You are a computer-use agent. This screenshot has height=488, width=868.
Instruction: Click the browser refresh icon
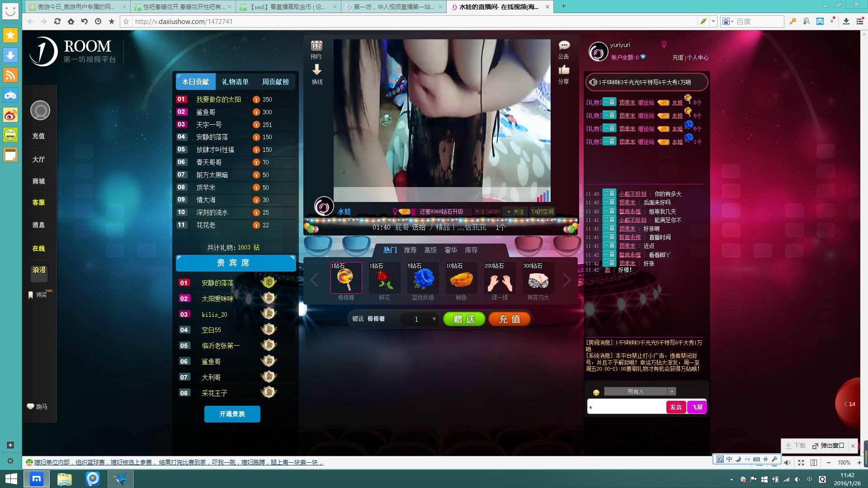point(57,21)
